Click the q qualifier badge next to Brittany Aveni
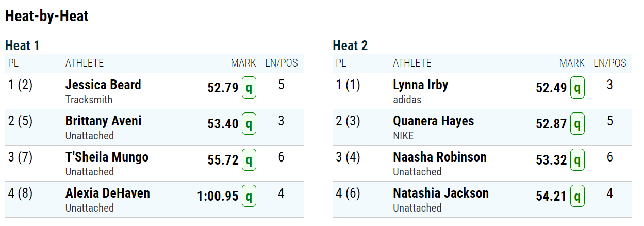This screenshot has width=644, height=226. pyautogui.click(x=249, y=124)
